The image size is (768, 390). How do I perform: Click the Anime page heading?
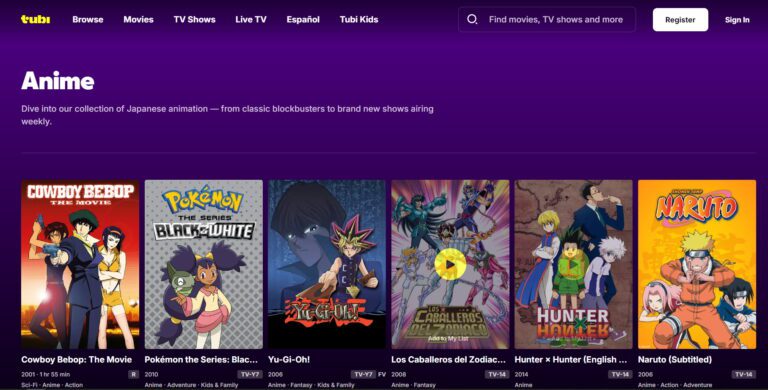[58, 81]
